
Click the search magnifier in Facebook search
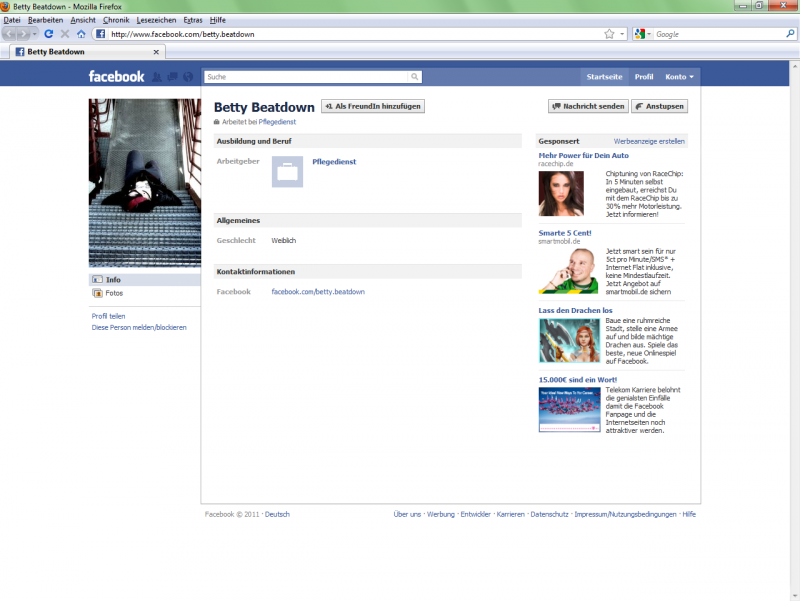[415, 76]
